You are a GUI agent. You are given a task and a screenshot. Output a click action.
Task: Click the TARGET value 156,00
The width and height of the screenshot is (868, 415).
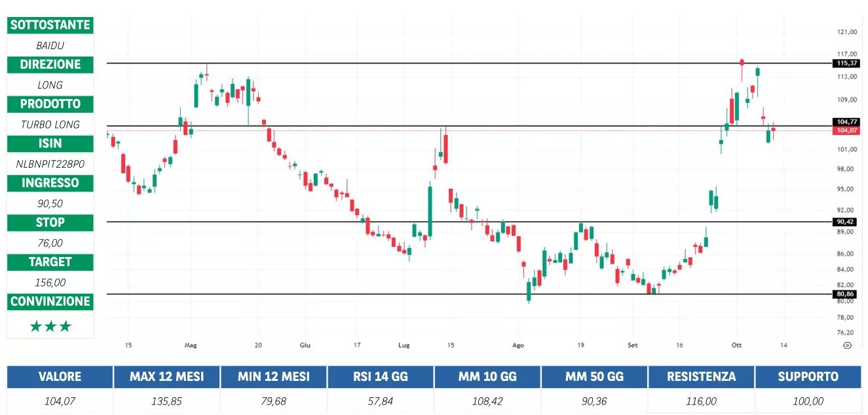coord(50,283)
